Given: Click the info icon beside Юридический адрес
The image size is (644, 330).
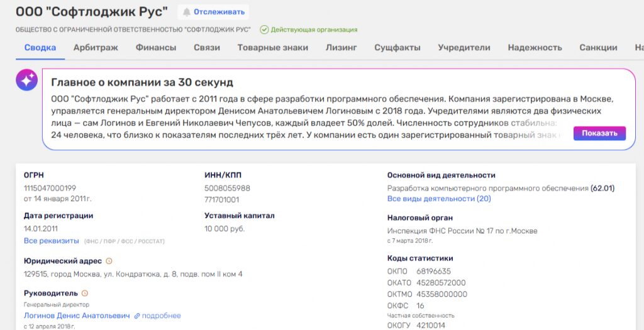Looking at the screenshot, I should point(109,261).
